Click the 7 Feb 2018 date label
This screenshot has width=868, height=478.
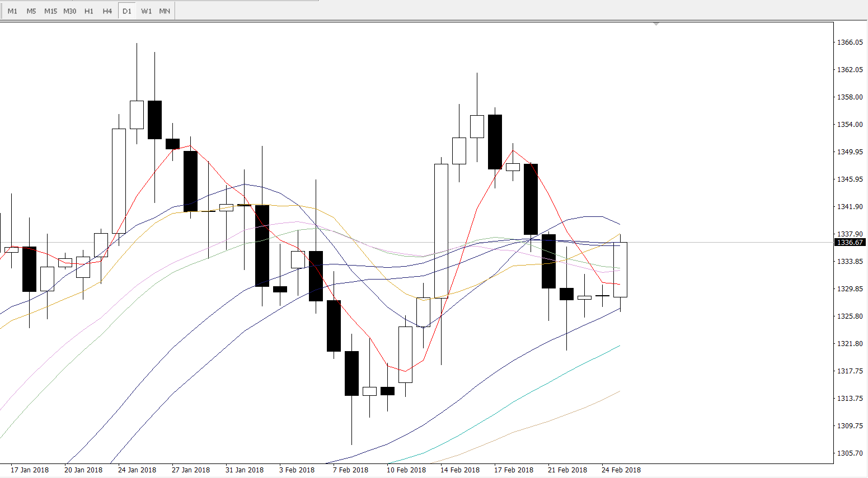point(350,470)
